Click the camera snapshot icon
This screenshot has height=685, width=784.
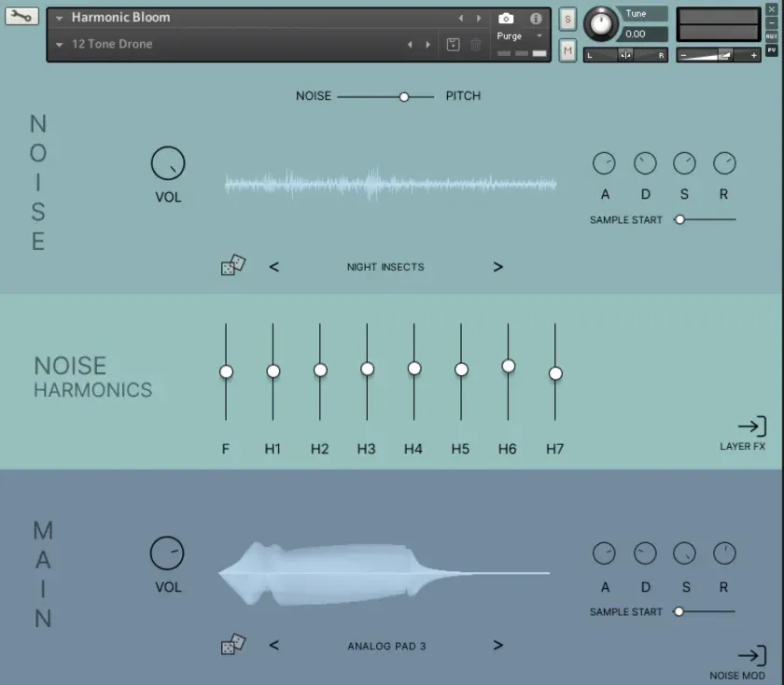coord(506,18)
